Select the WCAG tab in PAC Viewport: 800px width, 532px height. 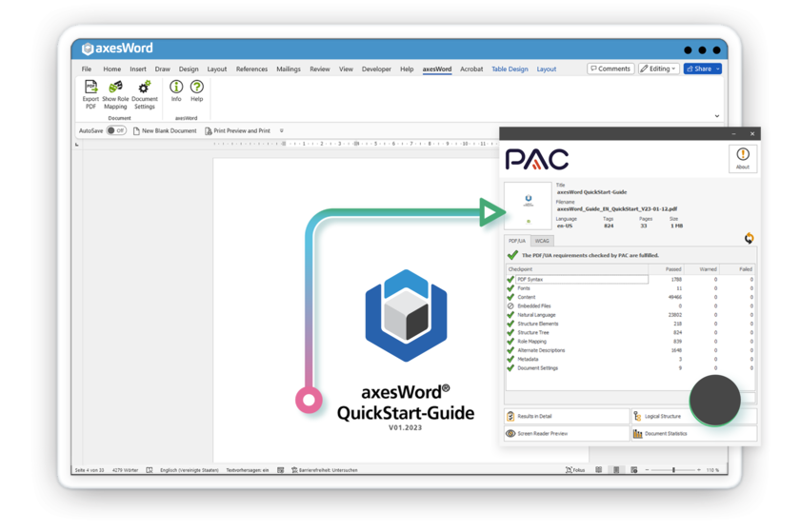point(542,241)
